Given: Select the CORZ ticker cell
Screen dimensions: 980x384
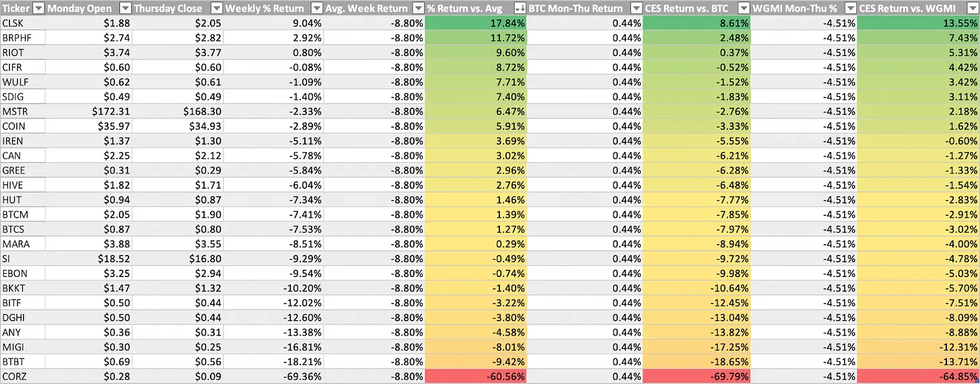Looking at the screenshot, I should click(x=22, y=377).
